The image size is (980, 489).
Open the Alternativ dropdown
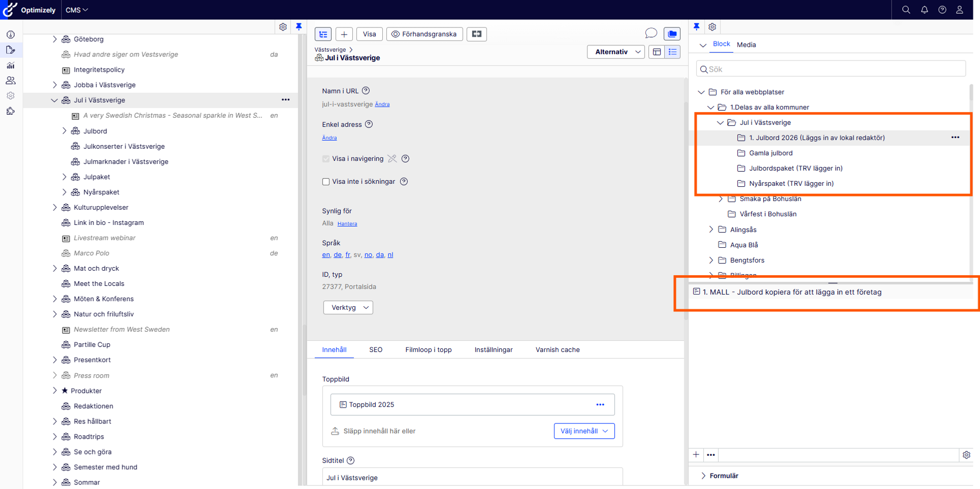point(616,52)
